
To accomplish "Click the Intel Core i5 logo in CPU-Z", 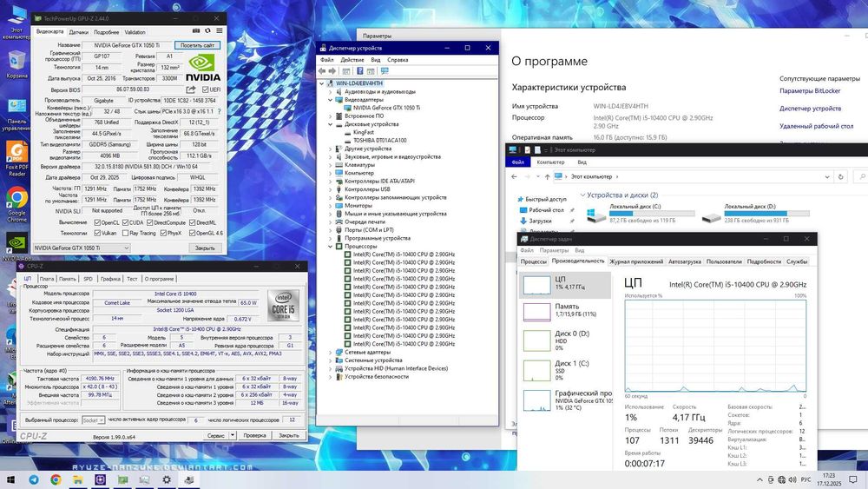I will click(284, 305).
